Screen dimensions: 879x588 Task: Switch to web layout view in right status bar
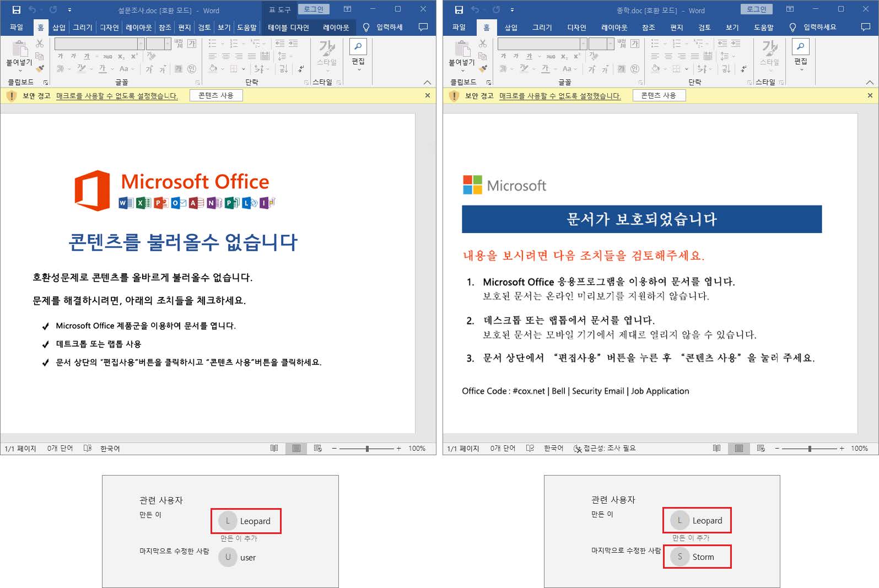[761, 448]
